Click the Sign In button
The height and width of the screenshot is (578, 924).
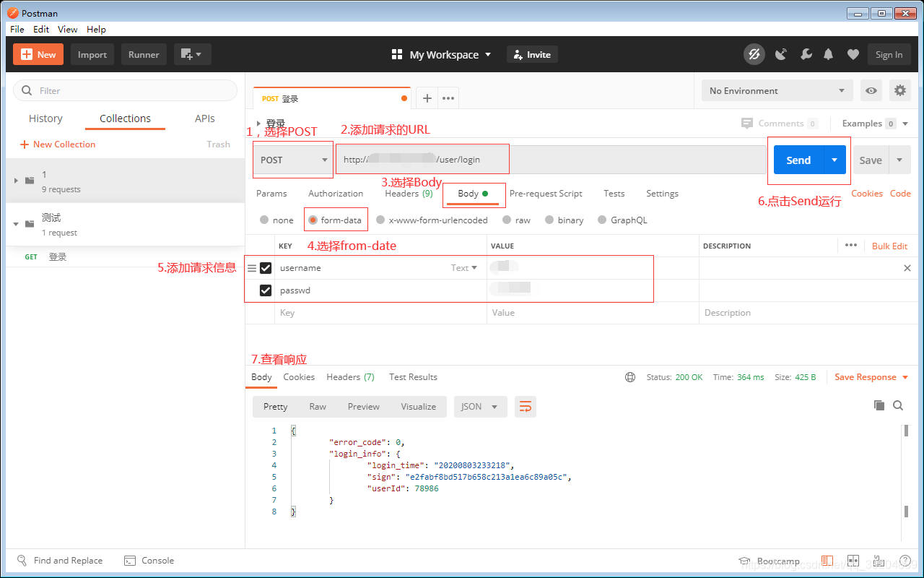click(889, 54)
